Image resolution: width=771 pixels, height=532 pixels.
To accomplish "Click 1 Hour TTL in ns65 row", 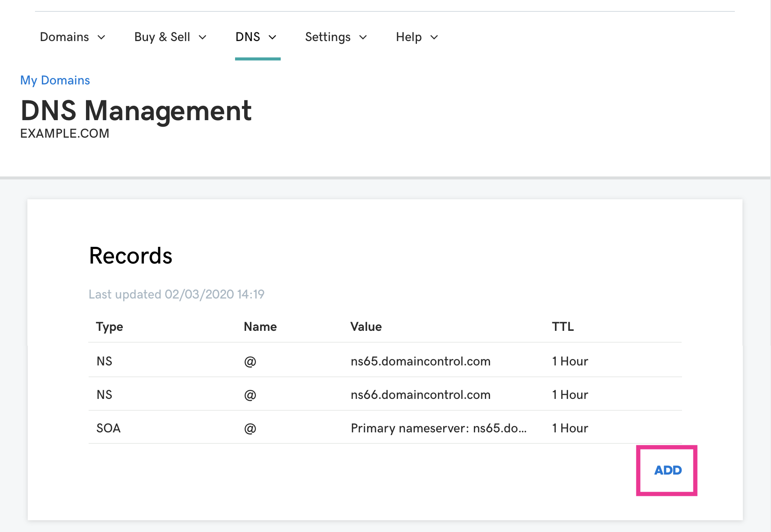I will (570, 361).
